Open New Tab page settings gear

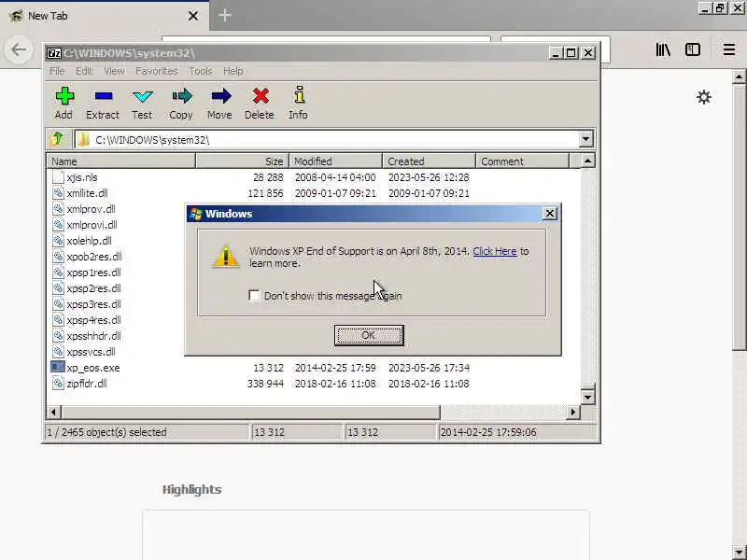coord(704,97)
